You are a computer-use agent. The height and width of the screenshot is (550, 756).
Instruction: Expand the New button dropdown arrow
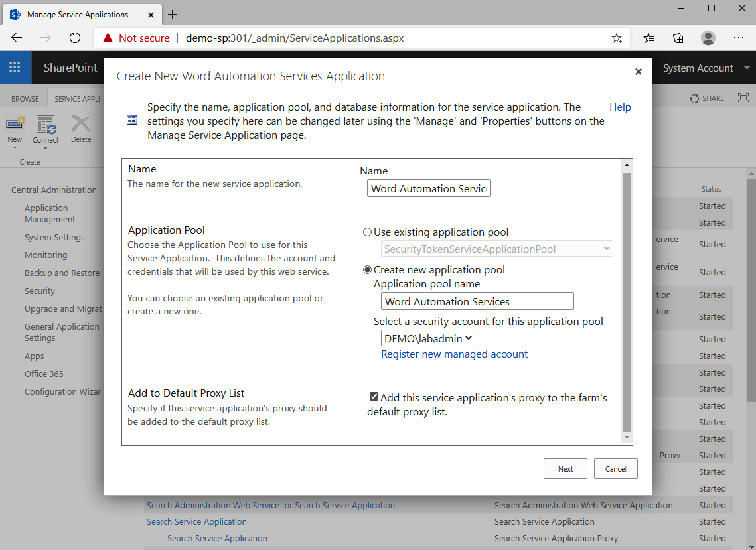tap(15, 148)
